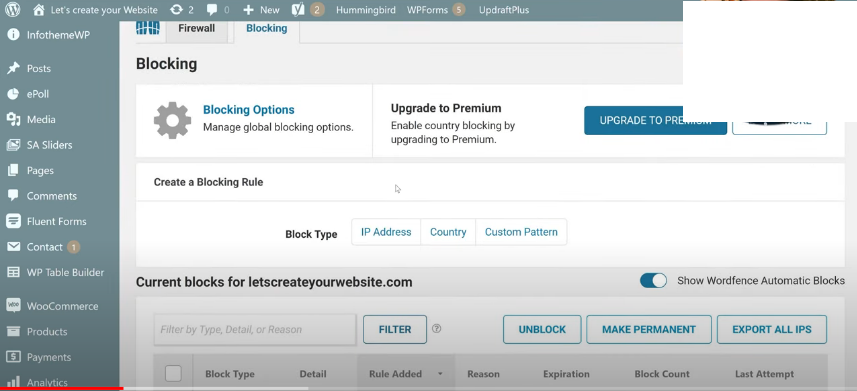This screenshot has width=857, height=391.
Task: Click the Analytics bar chart icon
Action: 13,382
